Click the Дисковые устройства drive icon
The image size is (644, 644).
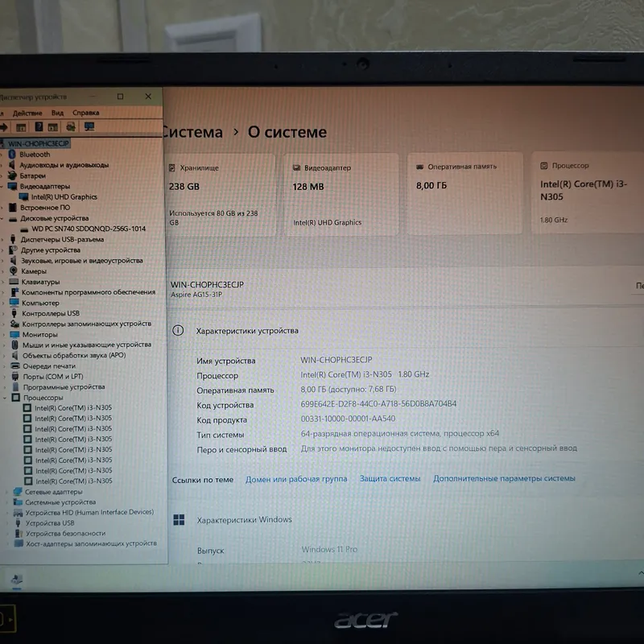(13, 218)
